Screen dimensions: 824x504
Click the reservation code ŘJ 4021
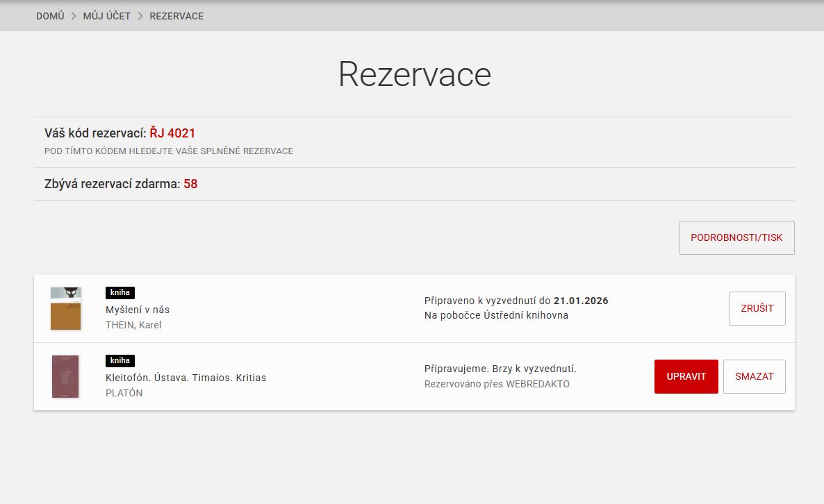[172, 133]
